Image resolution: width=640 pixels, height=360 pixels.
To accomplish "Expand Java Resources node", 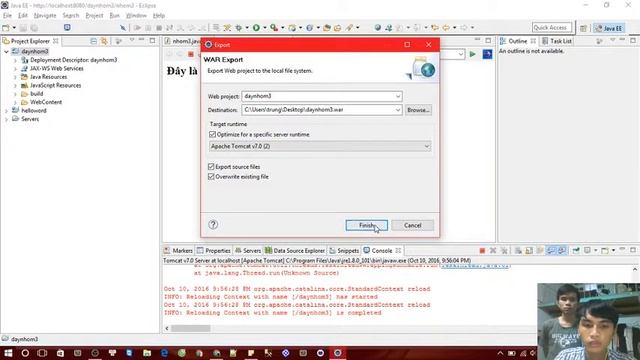I will coord(15,77).
